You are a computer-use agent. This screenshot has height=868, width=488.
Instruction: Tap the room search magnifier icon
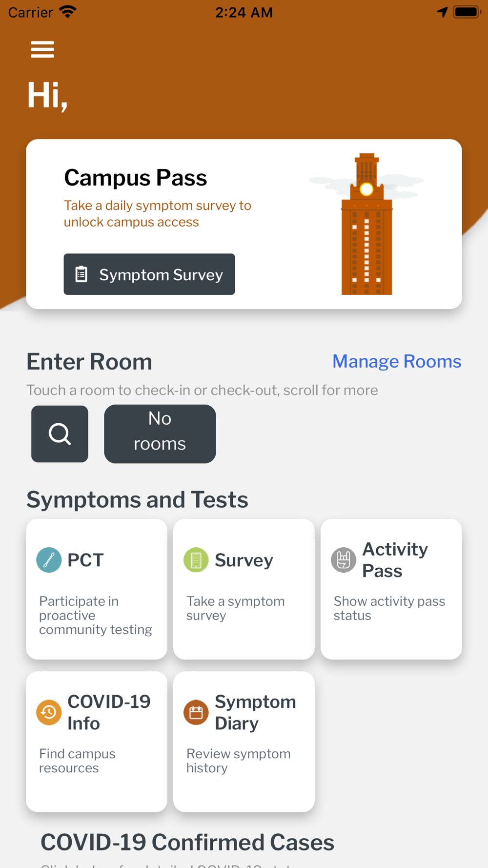coord(60,434)
